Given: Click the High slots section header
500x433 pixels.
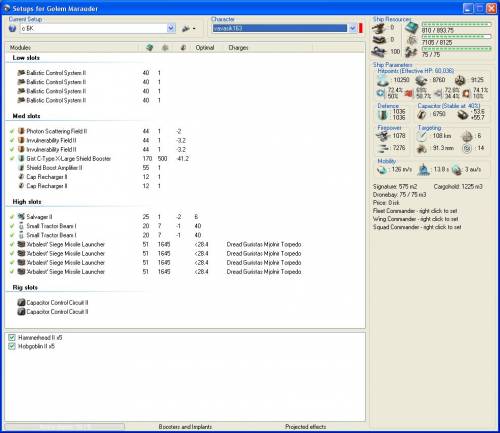Looking at the screenshot, I should coord(27,202).
